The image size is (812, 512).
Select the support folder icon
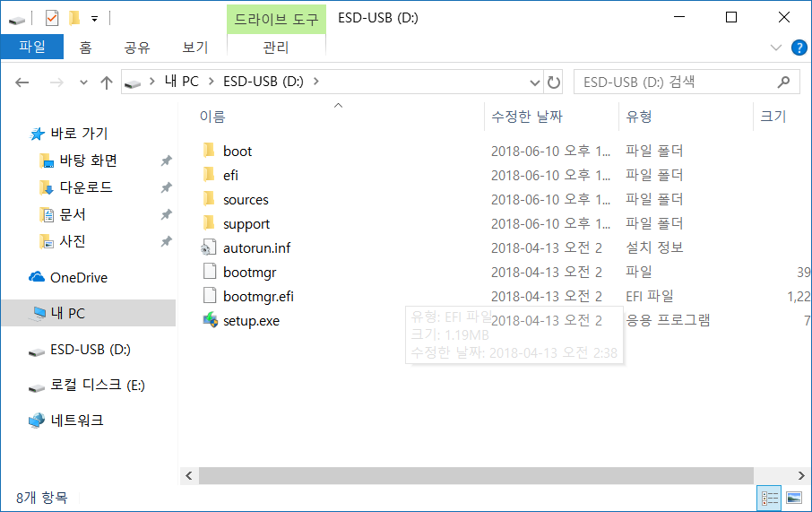pyautogui.click(x=209, y=223)
